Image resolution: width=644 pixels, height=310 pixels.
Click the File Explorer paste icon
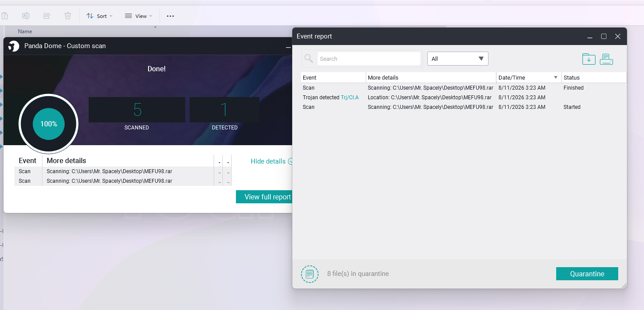[5, 16]
